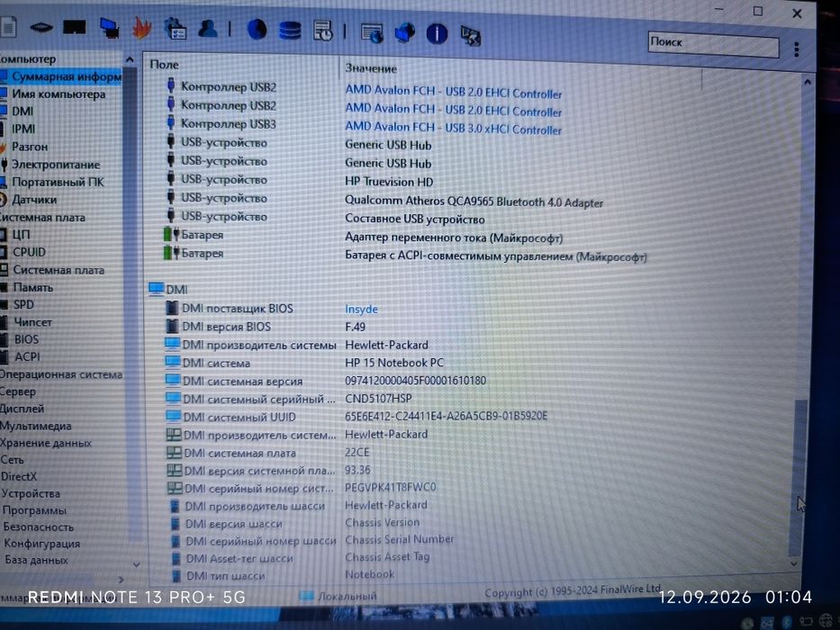The width and height of the screenshot is (840, 630).
Task: Expand the Сеть category
Action: coord(13,460)
